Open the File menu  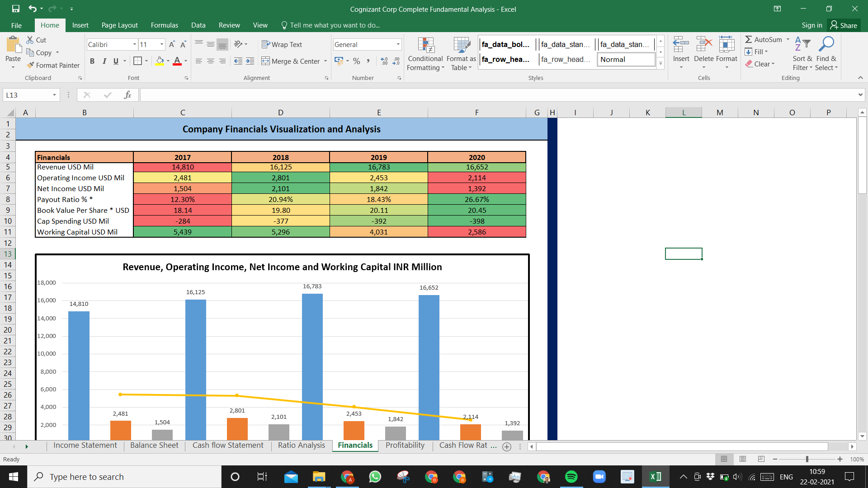tap(16, 25)
